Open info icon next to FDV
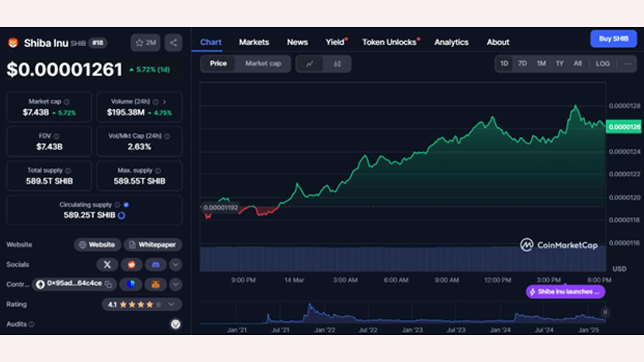This screenshot has width=644, height=362. click(56, 136)
